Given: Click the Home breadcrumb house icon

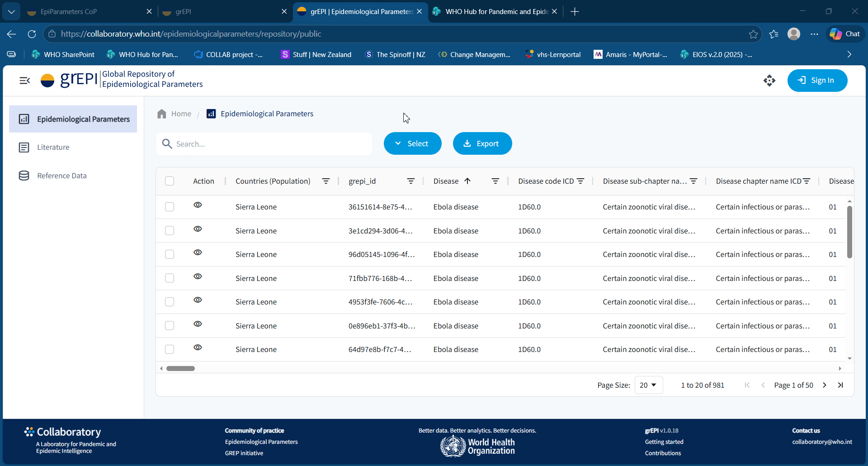Looking at the screenshot, I should point(162,114).
